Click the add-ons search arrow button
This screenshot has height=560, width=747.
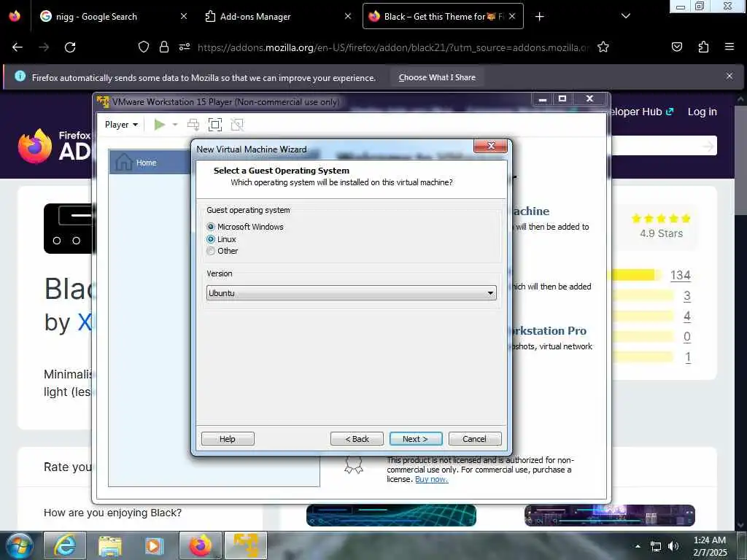708,146
